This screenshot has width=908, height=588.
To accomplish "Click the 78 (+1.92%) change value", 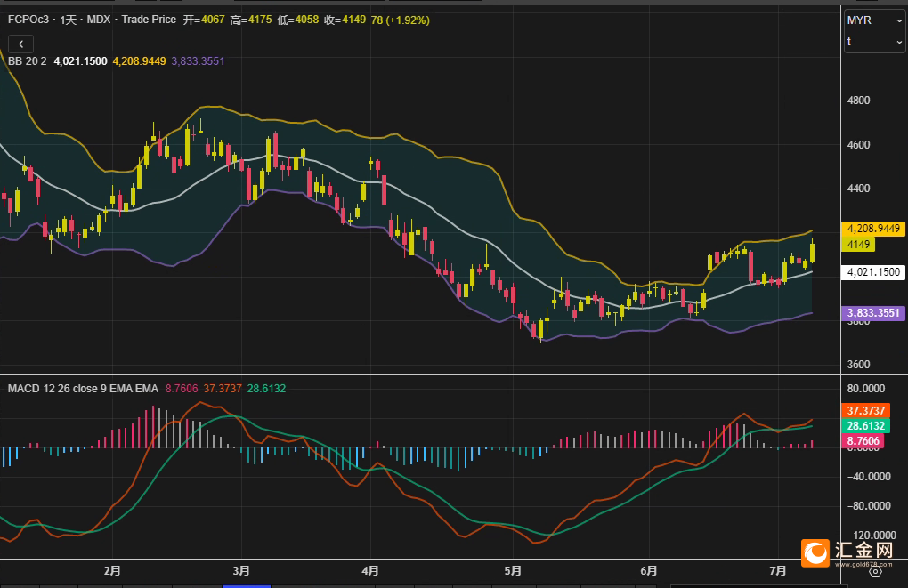I will tap(401, 20).
